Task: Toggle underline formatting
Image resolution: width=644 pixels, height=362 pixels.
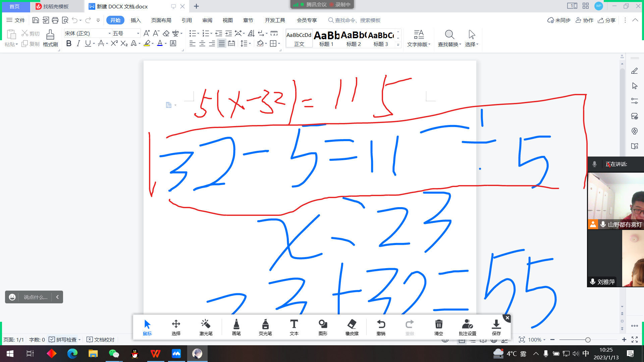Action: [88, 43]
